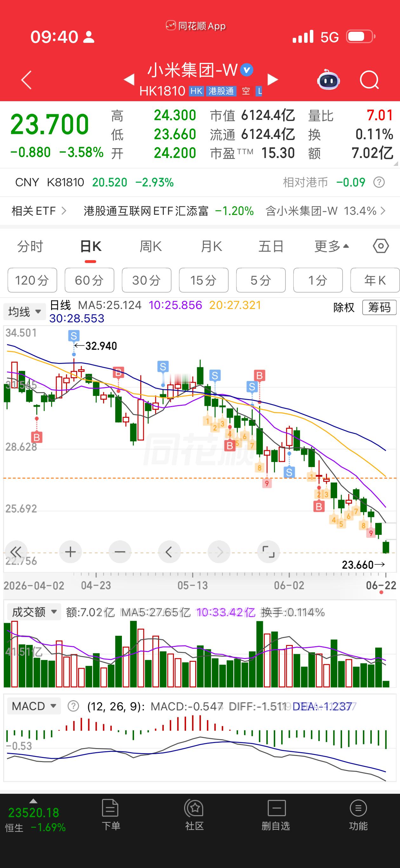Tap the 恒生 23520.18 index value
400x868 pixels.
(x=33, y=813)
